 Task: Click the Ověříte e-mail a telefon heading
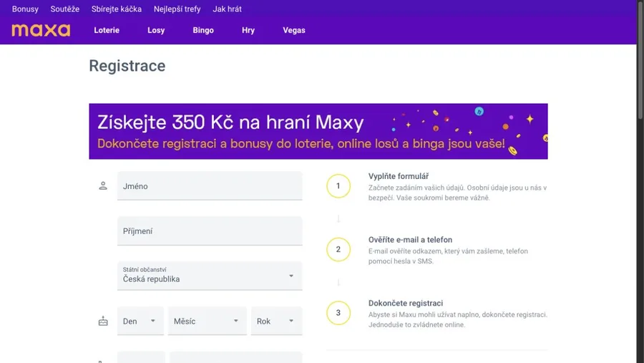pyautogui.click(x=410, y=240)
